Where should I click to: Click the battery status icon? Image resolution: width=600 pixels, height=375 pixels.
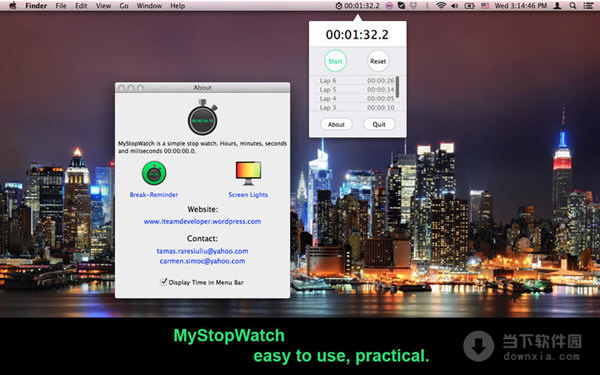469,6
